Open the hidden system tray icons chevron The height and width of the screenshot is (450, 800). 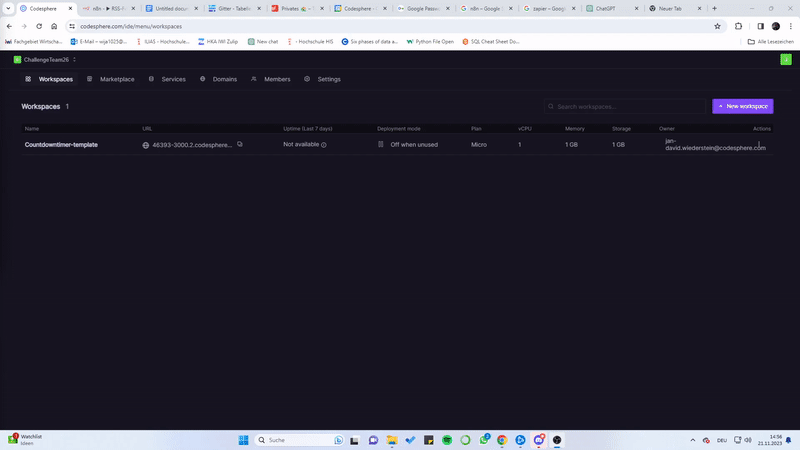tap(693, 440)
